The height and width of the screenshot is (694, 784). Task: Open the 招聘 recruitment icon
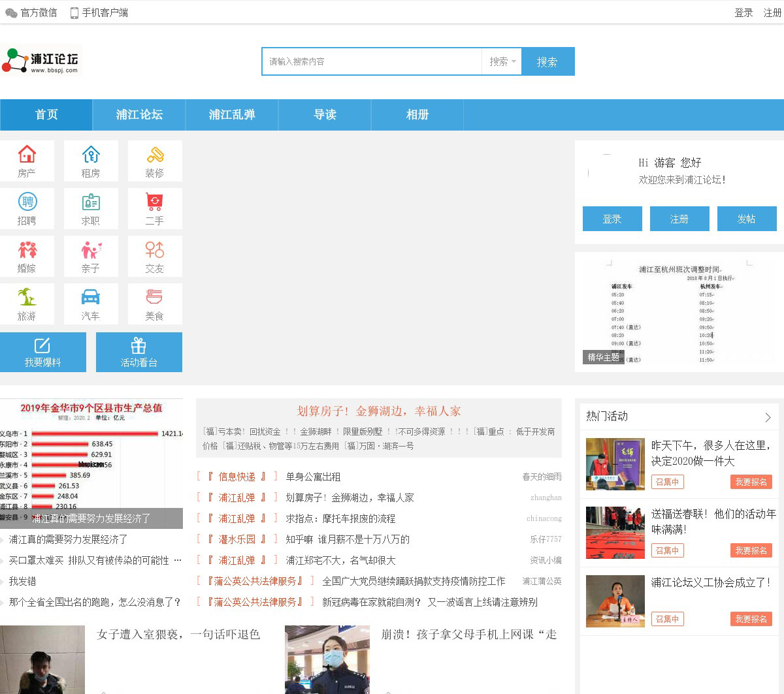27,202
